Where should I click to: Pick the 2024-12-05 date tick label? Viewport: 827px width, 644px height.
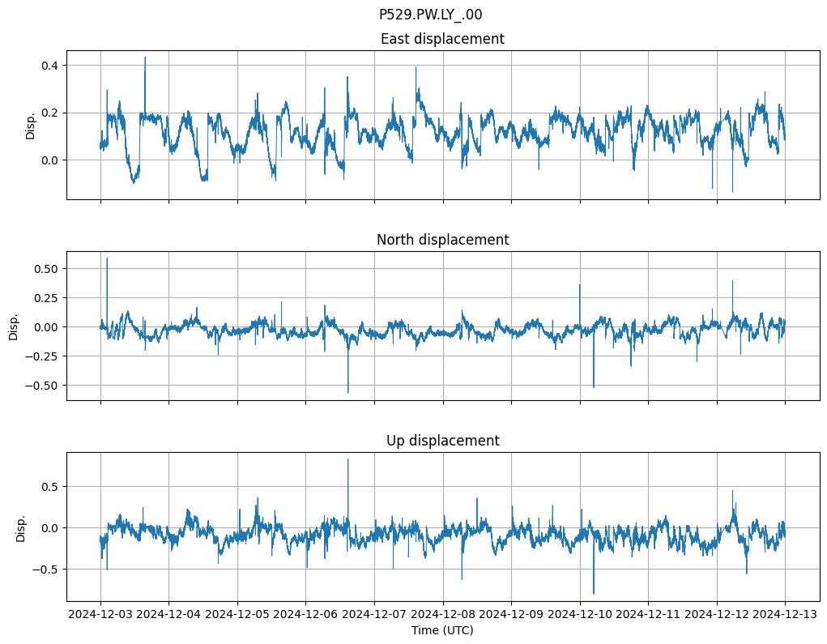click(x=237, y=615)
